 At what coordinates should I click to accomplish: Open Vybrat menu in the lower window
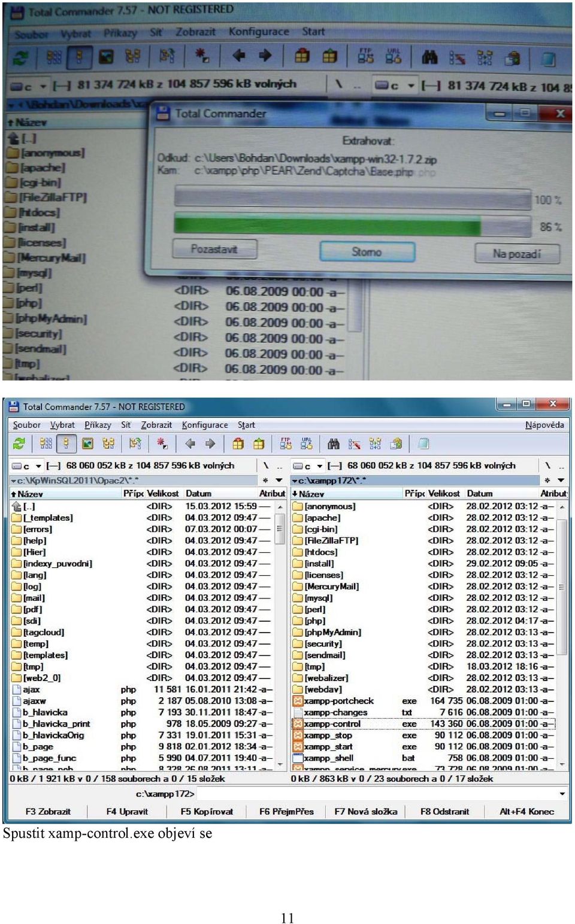pos(62,425)
